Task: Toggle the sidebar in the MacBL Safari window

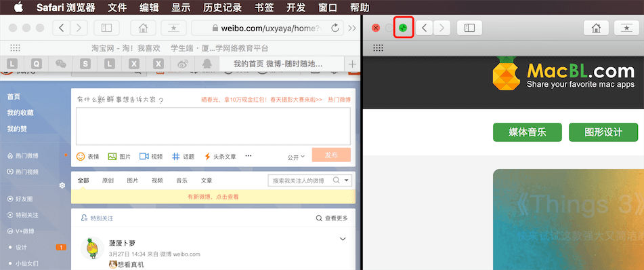Action: [x=469, y=28]
